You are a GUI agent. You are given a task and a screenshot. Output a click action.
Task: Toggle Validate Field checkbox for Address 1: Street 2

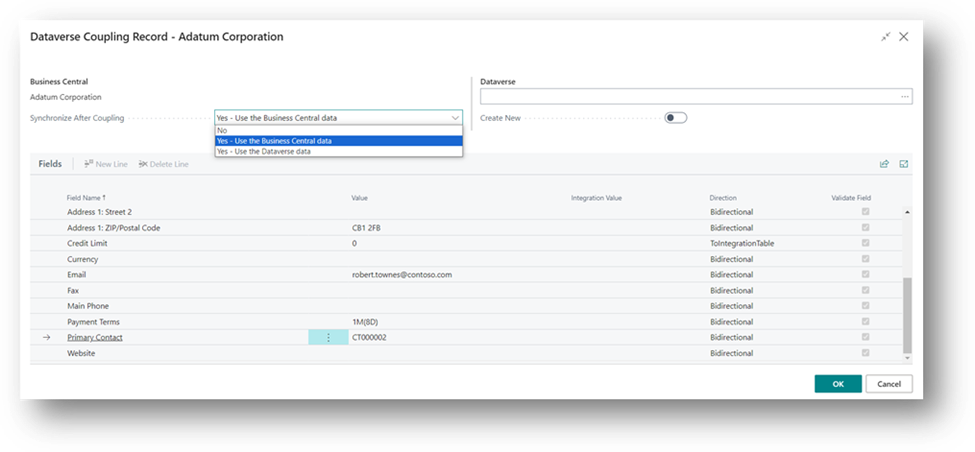[865, 212]
